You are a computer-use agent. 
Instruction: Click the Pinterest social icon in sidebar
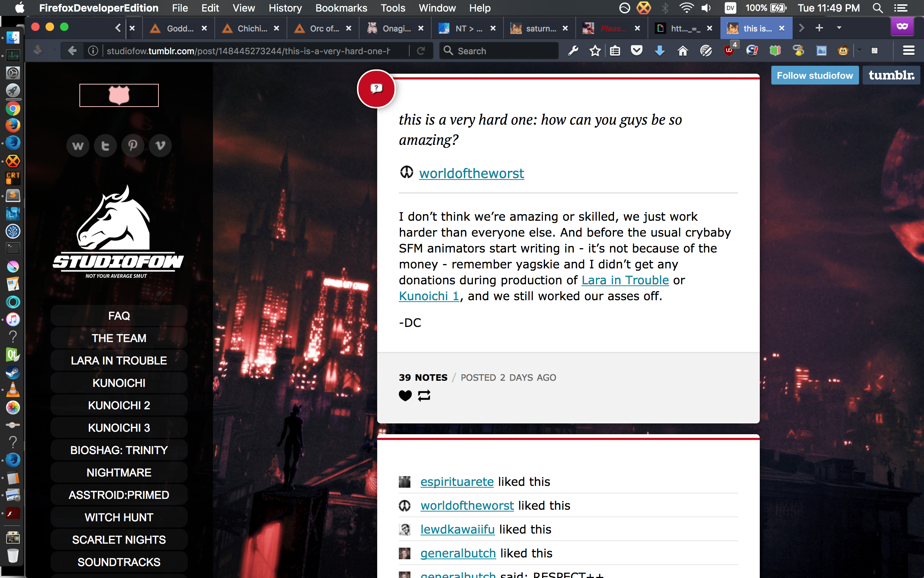tap(133, 146)
